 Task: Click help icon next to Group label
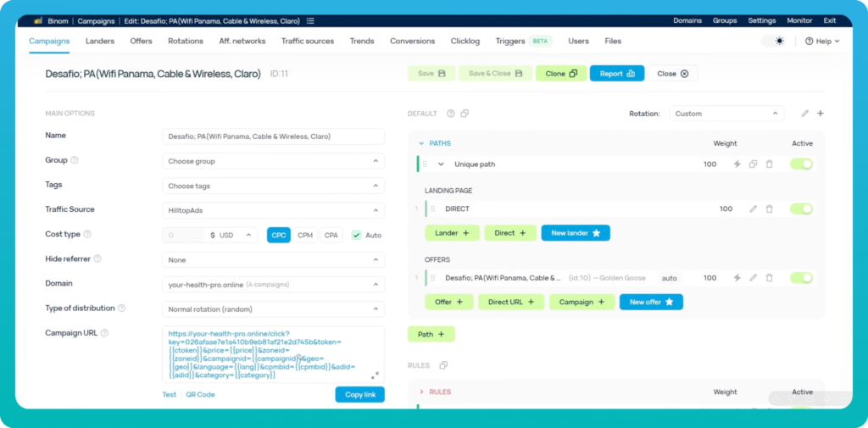[75, 160]
